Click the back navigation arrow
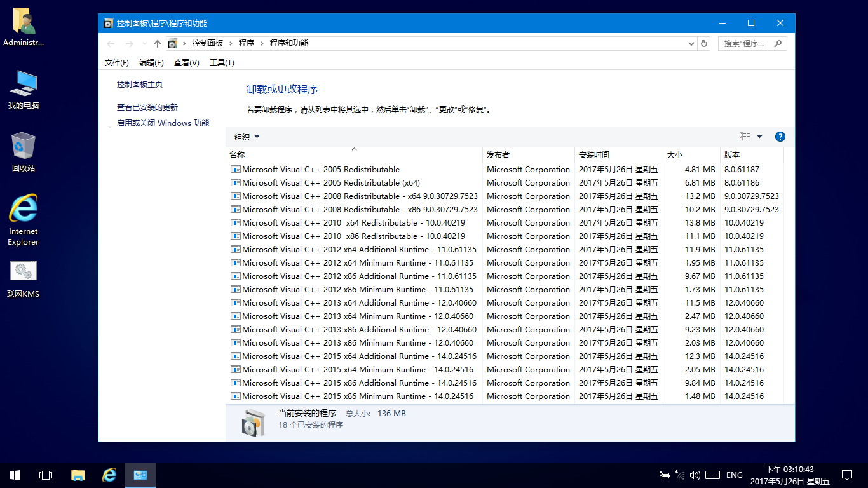Viewport: 868px width, 488px height. [111, 43]
